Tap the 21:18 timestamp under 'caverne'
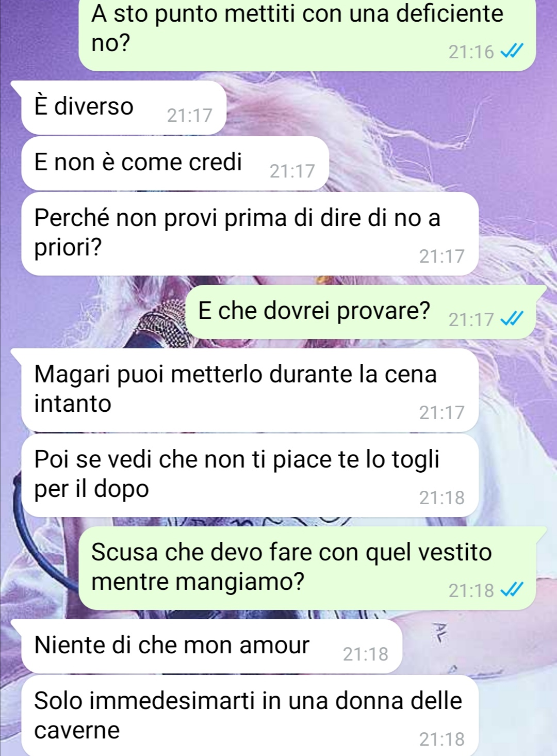 click(441, 739)
